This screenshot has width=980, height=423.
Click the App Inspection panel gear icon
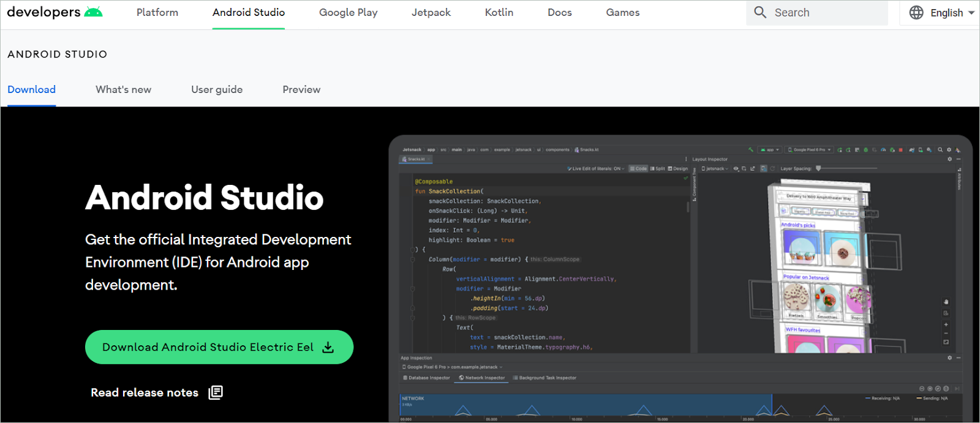click(x=950, y=357)
